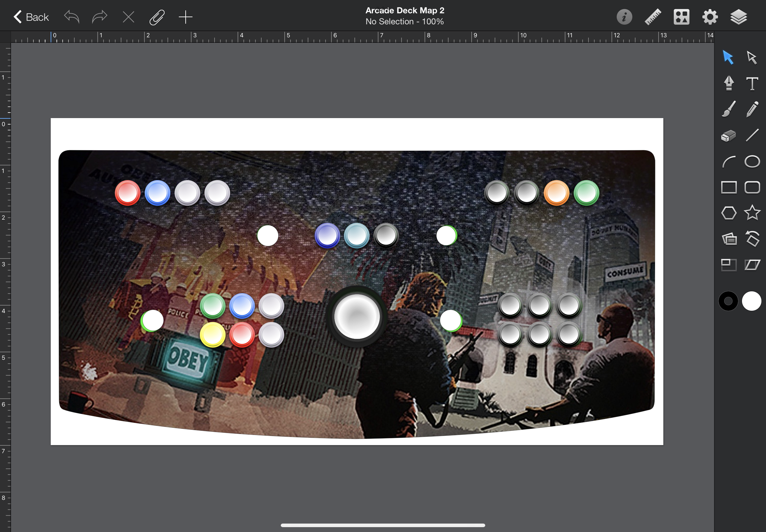
Task: Redo the last undone action
Action: click(x=99, y=17)
